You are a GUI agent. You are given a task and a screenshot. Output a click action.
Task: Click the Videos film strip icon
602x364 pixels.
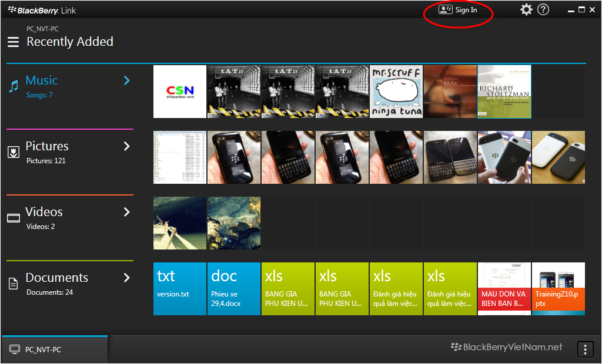[13, 218]
